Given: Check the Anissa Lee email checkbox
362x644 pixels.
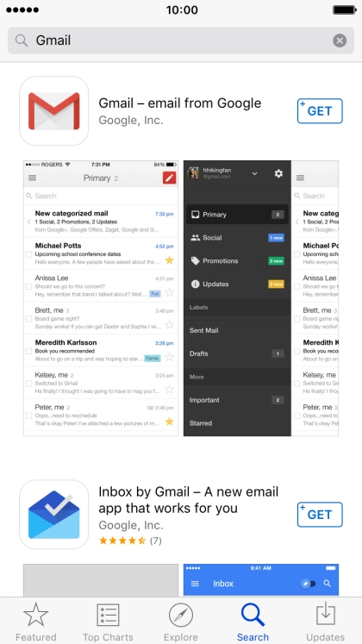Looking at the screenshot, I should [28, 286].
